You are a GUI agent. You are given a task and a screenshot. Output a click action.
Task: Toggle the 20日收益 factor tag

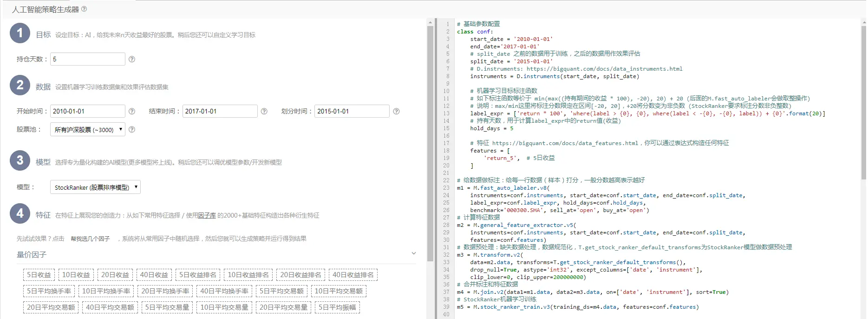(x=115, y=275)
